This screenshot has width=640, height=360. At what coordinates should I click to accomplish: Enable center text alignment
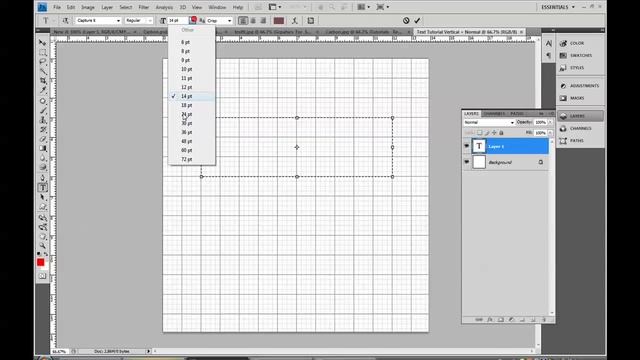coord(253,20)
